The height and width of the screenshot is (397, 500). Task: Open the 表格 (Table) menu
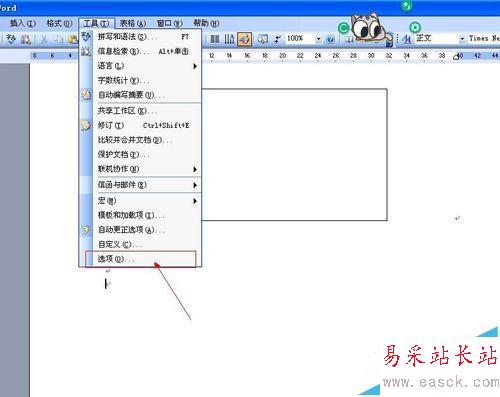coord(133,23)
